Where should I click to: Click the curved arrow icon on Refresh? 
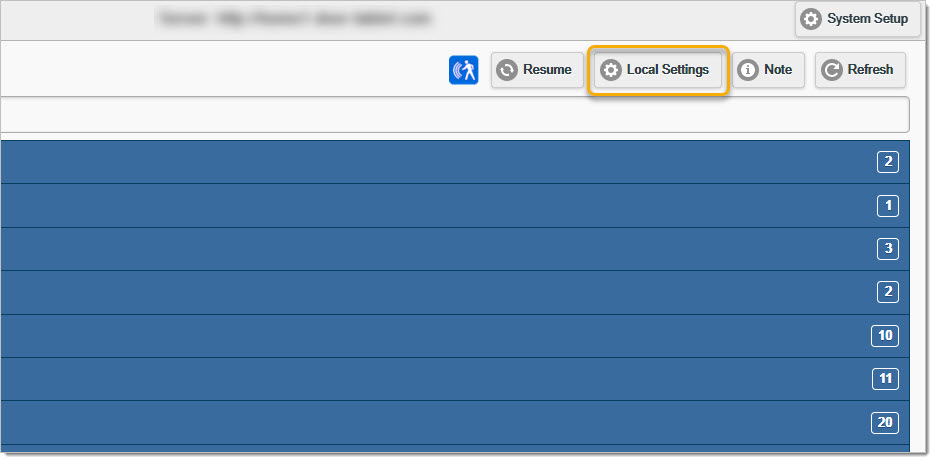click(x=831, y=70)
